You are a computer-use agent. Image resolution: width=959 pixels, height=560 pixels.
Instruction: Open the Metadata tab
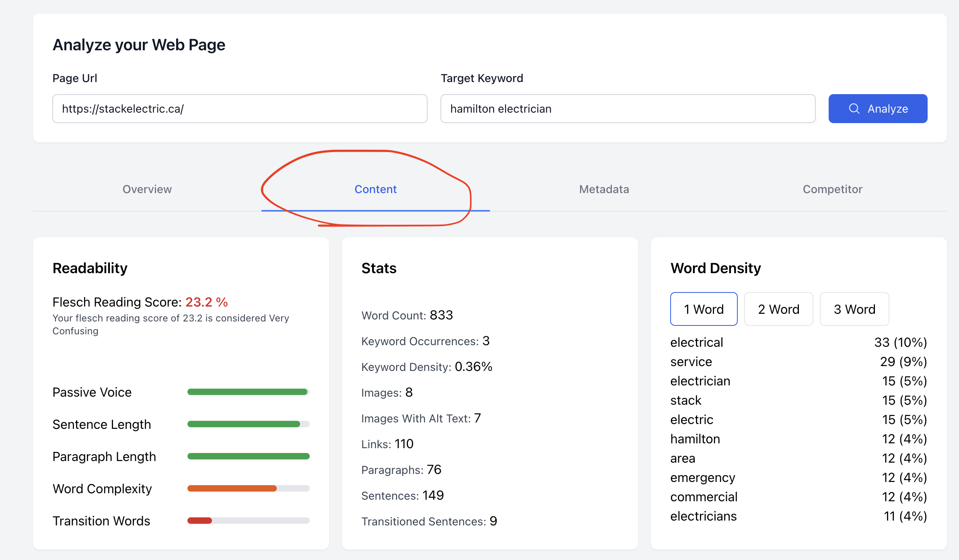(x=604, y=189)
